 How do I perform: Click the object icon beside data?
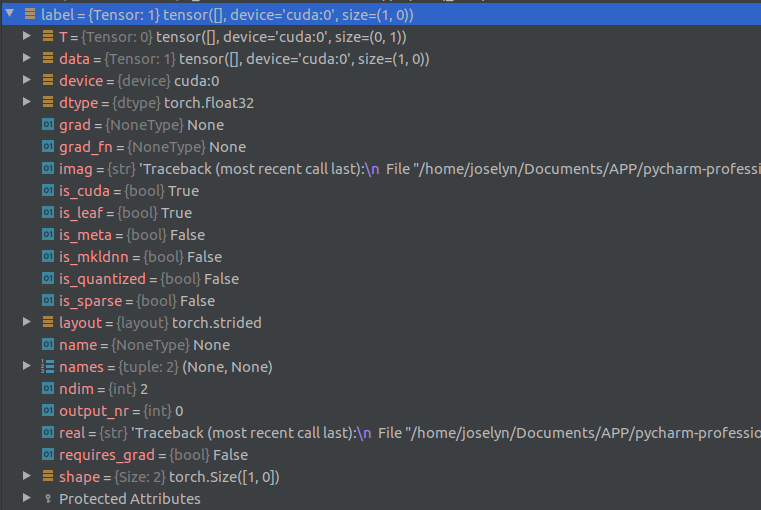[x=48, y=58]
